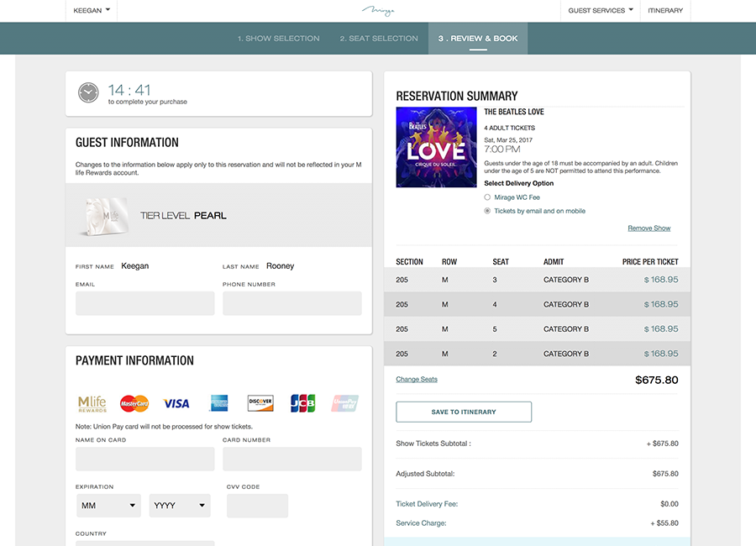
Task: Choose the American Express payment logo
Action: click(219, 402)
